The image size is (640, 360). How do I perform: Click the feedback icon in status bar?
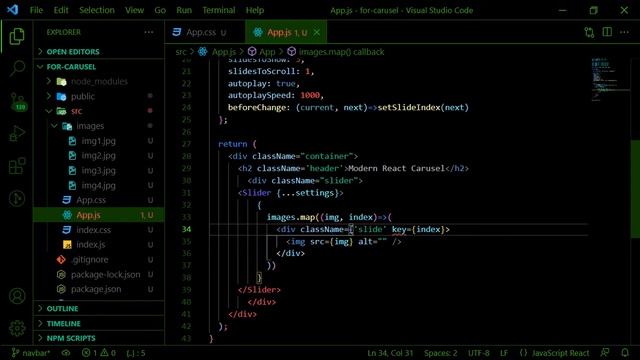pyautogui.click(x=605, y=353)
